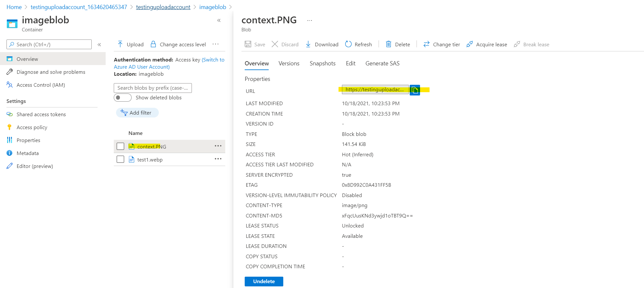Switch to the Edit tab
Screen dimensions: 644x288
tap(351, 63)
